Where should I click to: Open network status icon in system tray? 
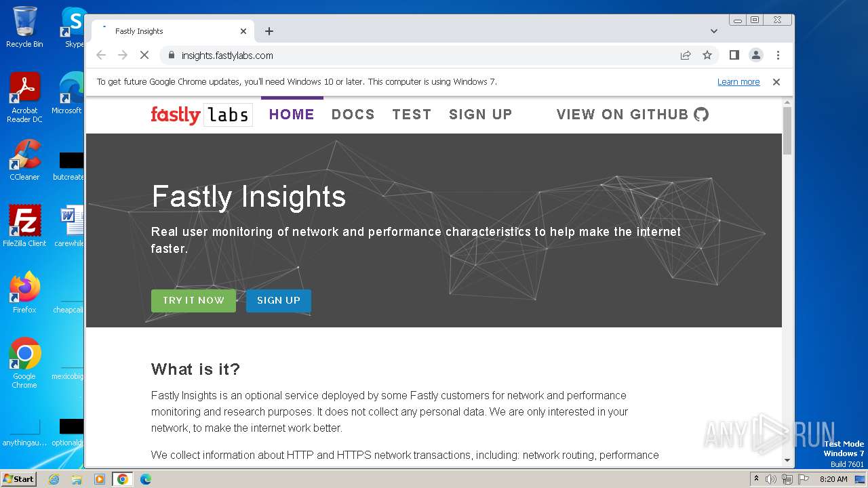pyautogui.click(x=787, y=479)
